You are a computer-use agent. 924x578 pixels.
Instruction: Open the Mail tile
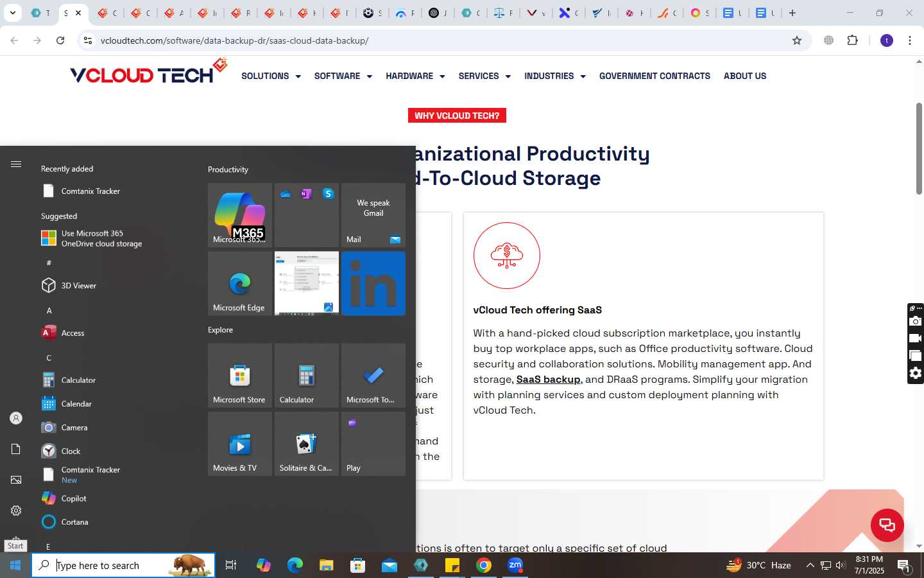pos(373,215)
